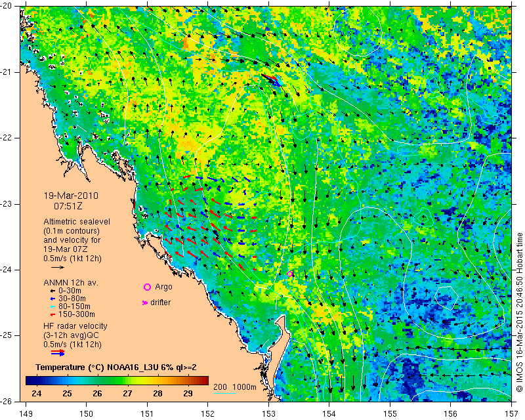Click the blue 30-80m legend arrow
This screenshot has height=420, width=525.
(x=52, y=299)
